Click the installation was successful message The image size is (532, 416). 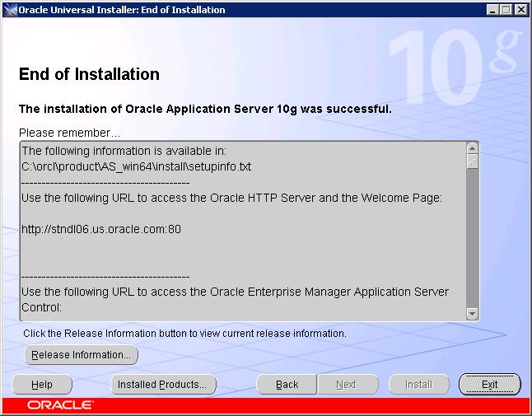pos(205,109)
